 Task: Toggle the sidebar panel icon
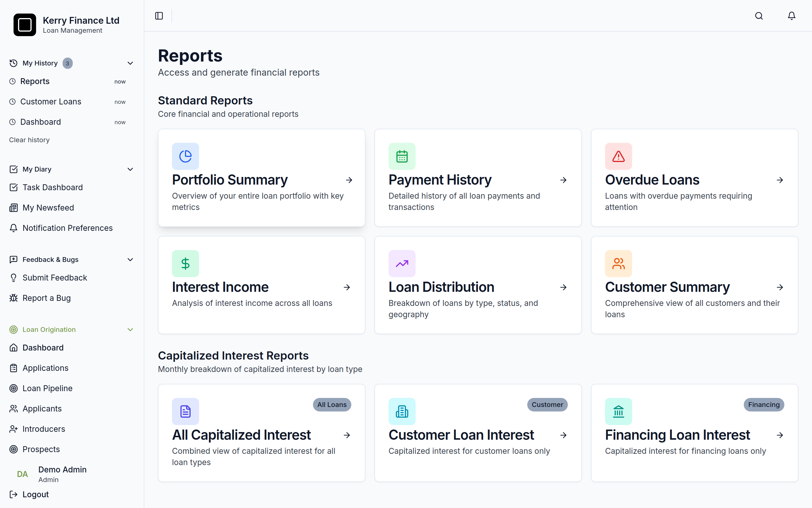point(159,16)
